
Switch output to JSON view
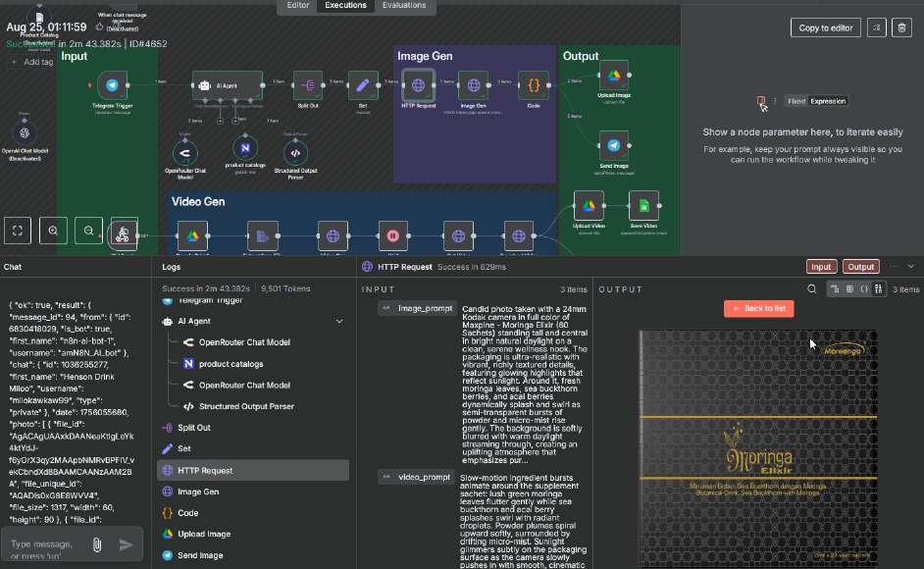[864, 289]
